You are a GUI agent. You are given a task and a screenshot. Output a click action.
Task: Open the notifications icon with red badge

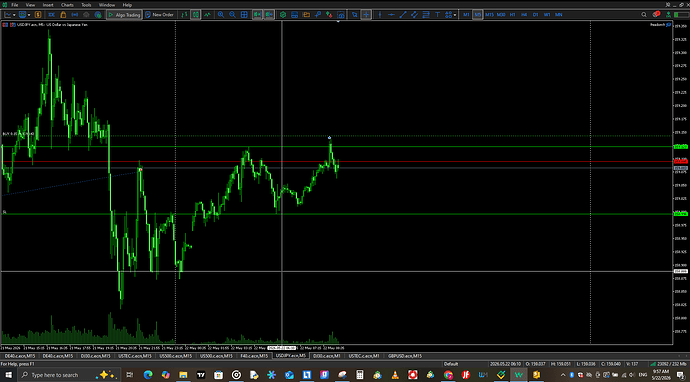(x=656, y=15)
